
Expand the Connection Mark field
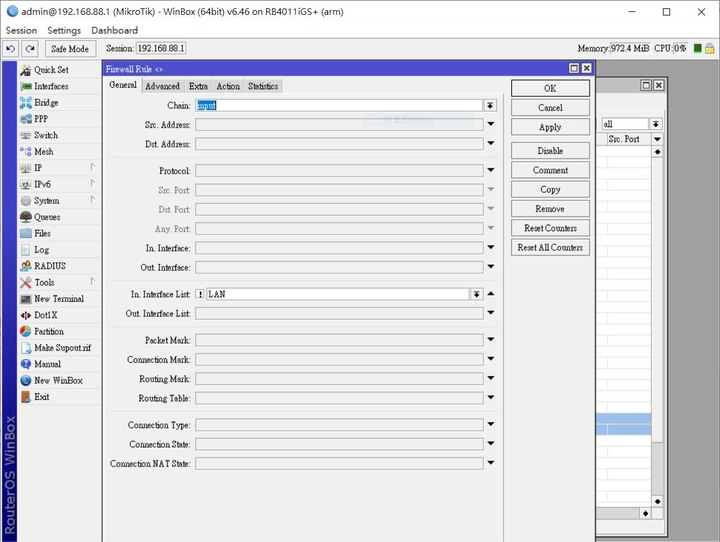[x=491, y=359]
